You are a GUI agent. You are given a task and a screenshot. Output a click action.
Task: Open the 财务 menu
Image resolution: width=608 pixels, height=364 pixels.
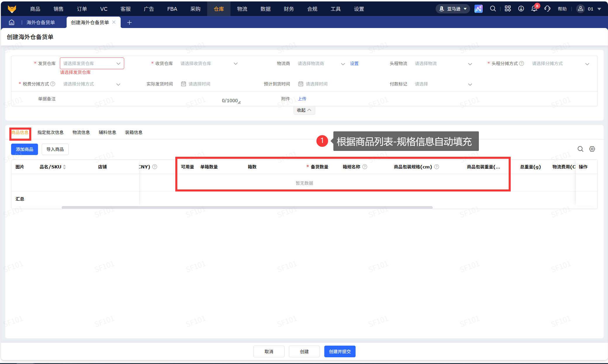point(289,9)
